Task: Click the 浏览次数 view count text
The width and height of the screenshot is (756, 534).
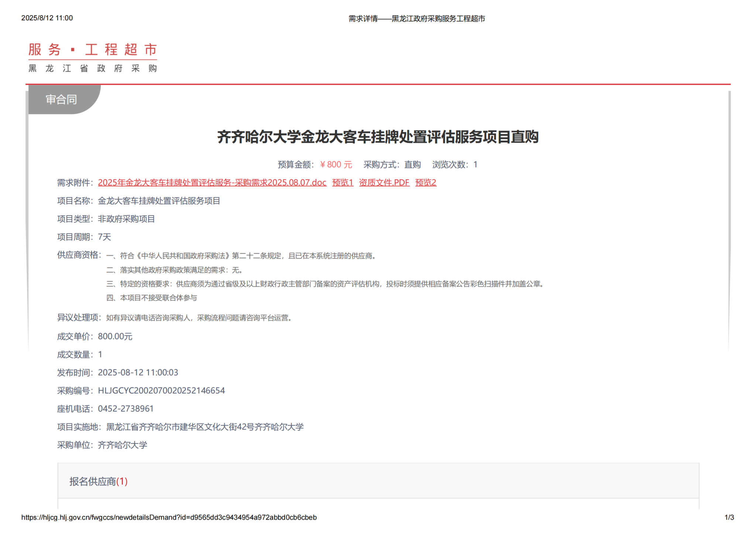Action: click(455, 165)
